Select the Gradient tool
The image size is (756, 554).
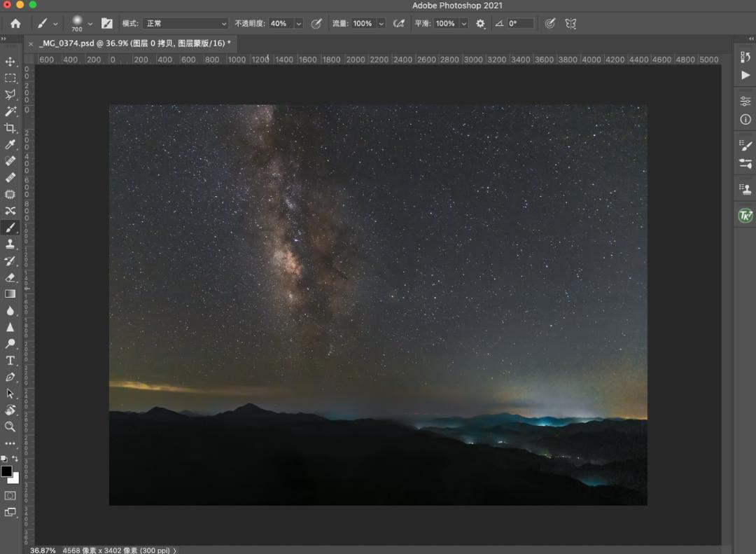(x=10, y=294)
